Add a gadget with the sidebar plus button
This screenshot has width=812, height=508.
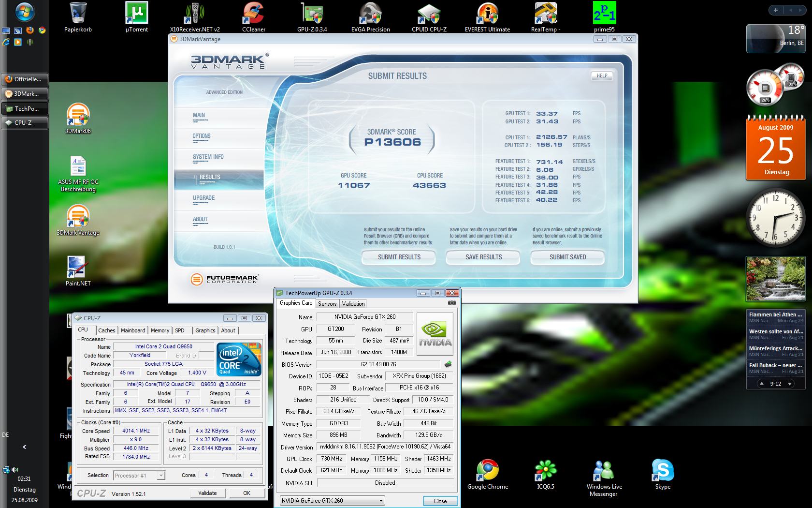[775, 10]
